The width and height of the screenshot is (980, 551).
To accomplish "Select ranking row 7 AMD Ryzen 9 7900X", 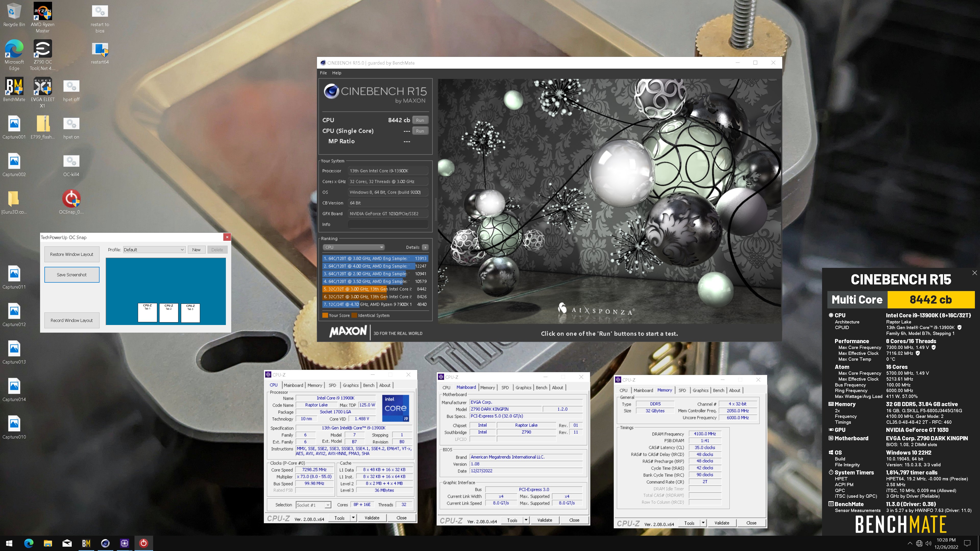I will click(x=375, y=304).
